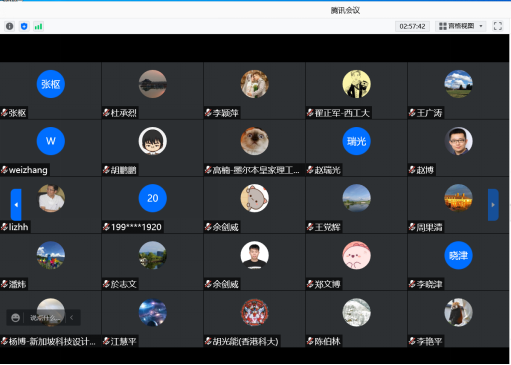Image resolution: width=511 pixels, height=365 pixels.
Task: Select 翟正军-西工大 yellow cartoon avatar
Action: (x=357, y=84)
